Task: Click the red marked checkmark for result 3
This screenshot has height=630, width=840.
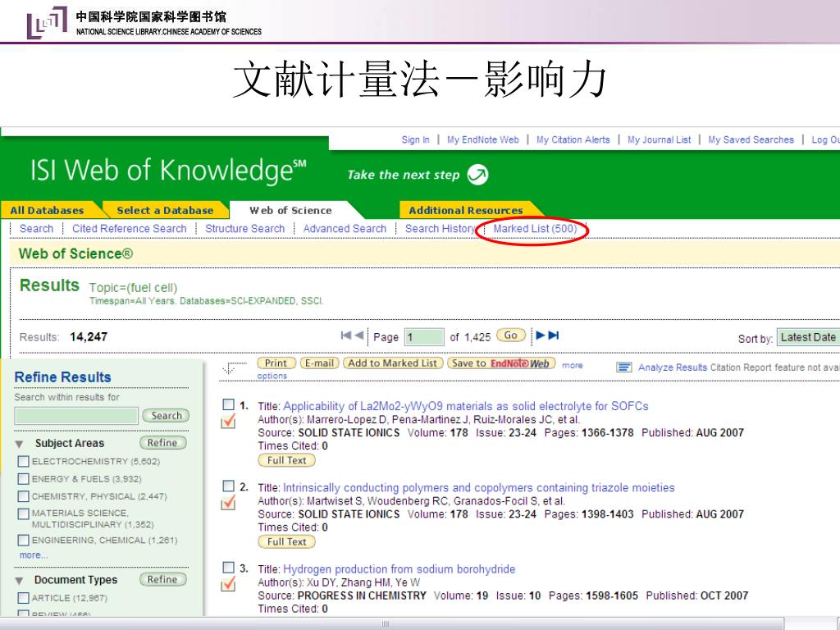Action: 228,584
